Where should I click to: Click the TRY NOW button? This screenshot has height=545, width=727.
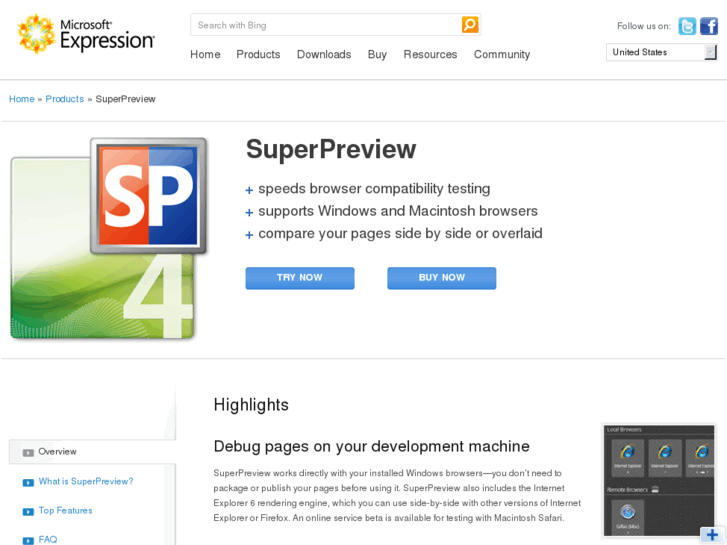[300, 278]
